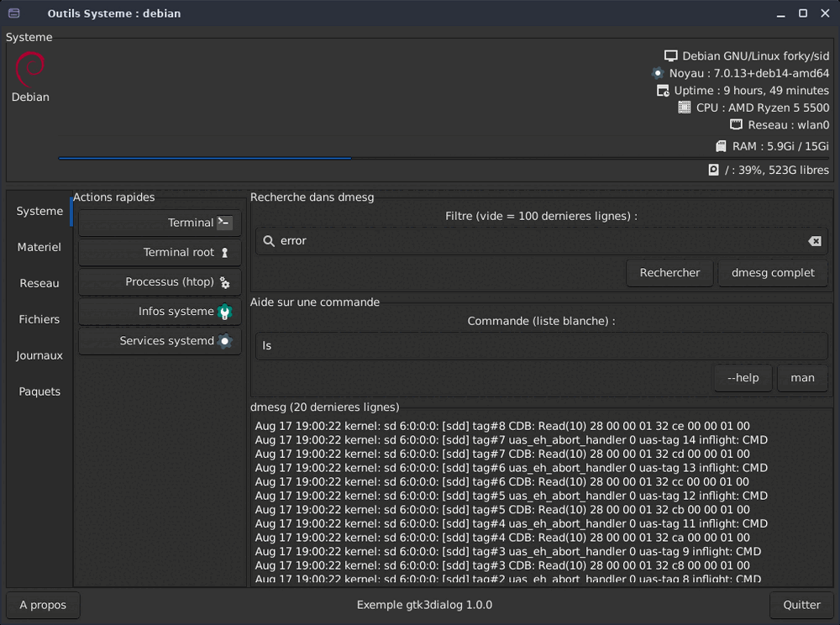Image resolution: width=840 pixels, height=625 pixels.
Task: Click the Quitter button
Action: click(x=801, y=605)
